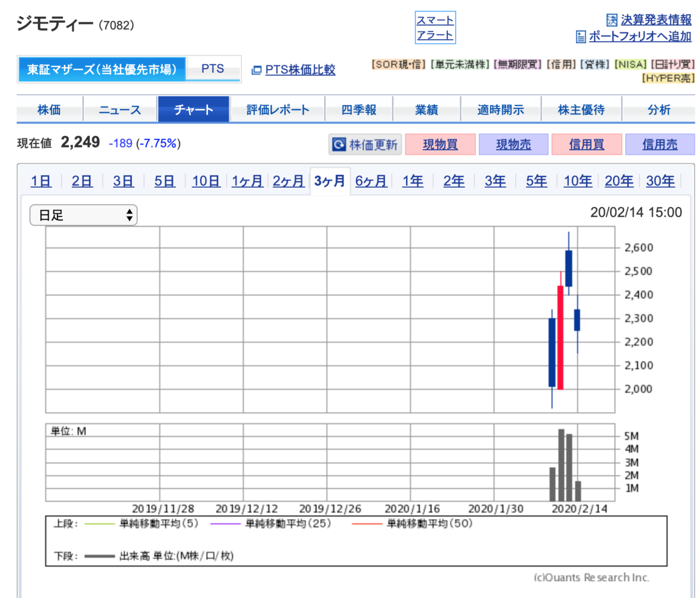700x598 pixels.
Task: Open the 株主優待 tab
Action: pyautogui.click(x=582, y=110)
